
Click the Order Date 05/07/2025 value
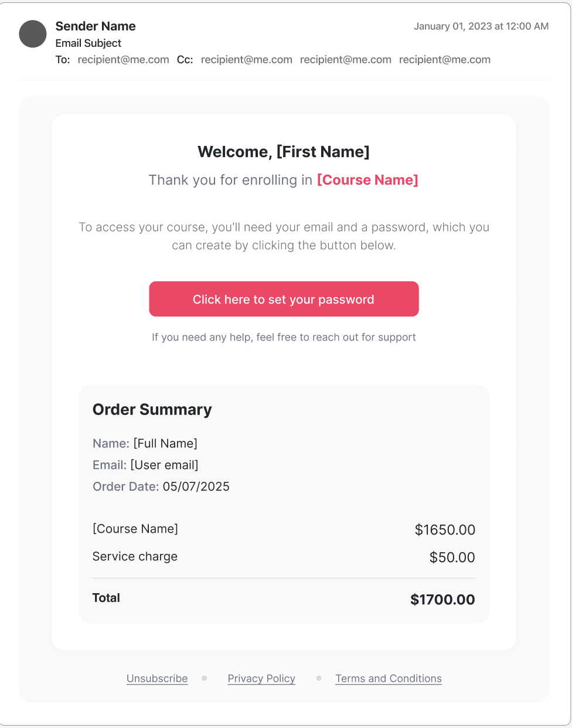(x=196, y=487)
